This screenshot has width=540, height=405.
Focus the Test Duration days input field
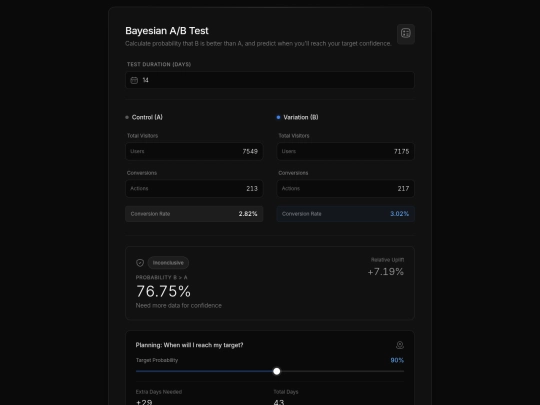tap(270, 80)
